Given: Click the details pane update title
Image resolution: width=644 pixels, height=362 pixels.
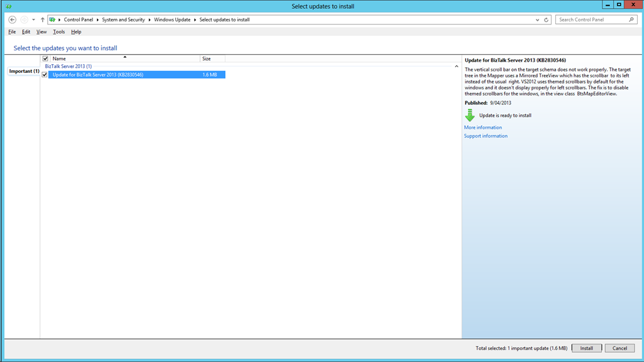Looking at the screenshot, I should [x=516, y=60].
